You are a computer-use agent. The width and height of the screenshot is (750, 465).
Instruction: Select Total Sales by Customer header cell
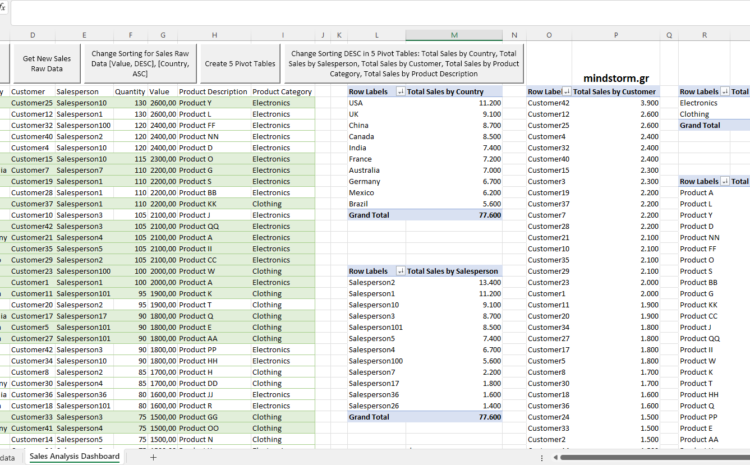click(x=614, y=91)
